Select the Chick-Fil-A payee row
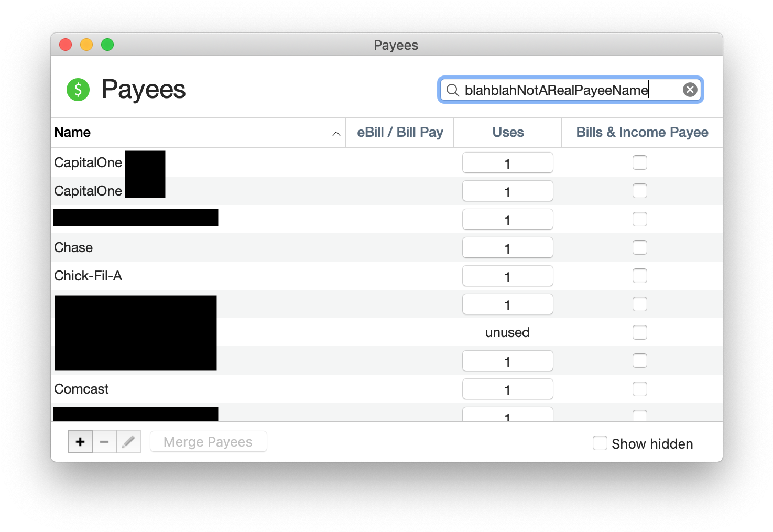The width and height of the screenshot is (773, 532). [387, 276]
